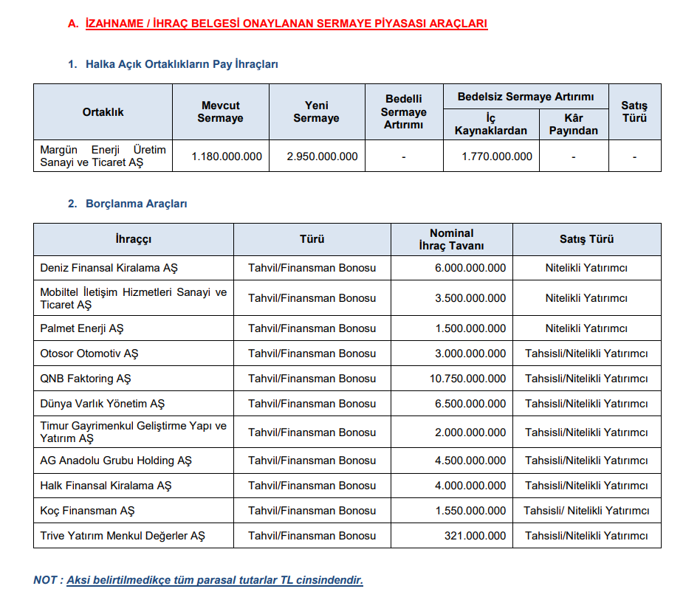Click 'Mobiltel İletişim Hizmetleri Sanayi ve Ticaret AŞ'
This screenshot has width=700, height=600.
click(133, 298)
